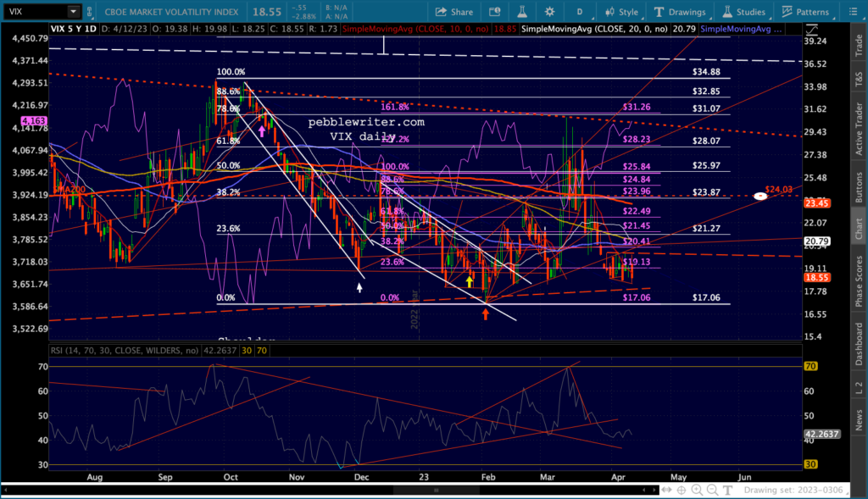Click the scroll left arrow in bottom bar
The width and height of the screenshot is (868, 499).
coord(7,491)
